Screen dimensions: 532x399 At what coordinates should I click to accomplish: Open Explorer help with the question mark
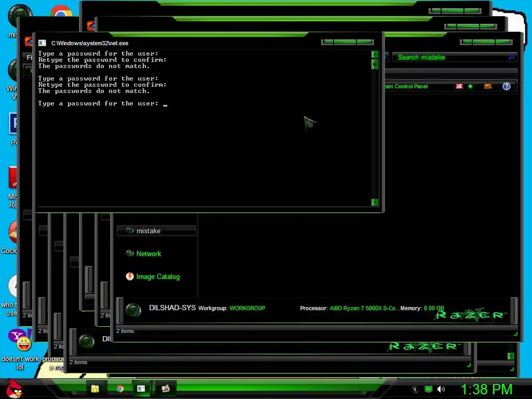(506, 86)
